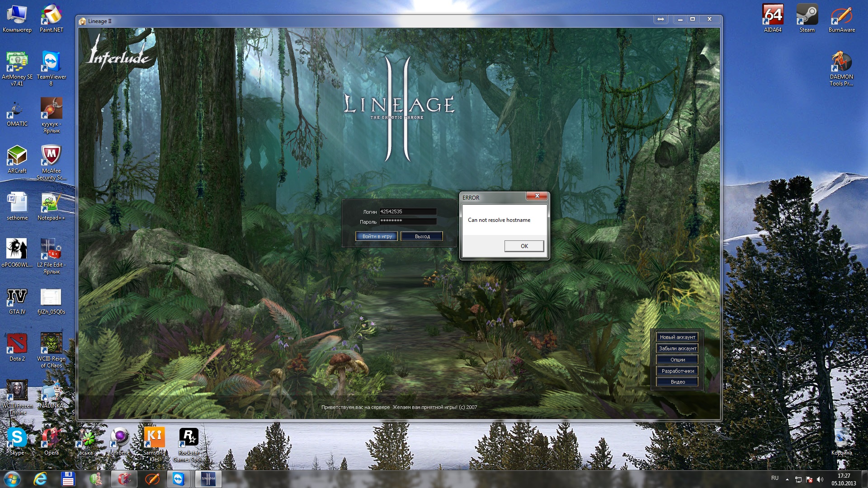Image resolution: width=868 pixels, height=488 pixels.
Task: Open the Action Center flag icon
Action: (x=809, y=479)
